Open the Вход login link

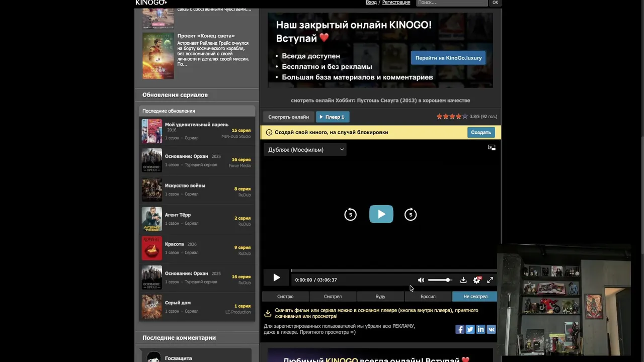(x=371, y=3)
